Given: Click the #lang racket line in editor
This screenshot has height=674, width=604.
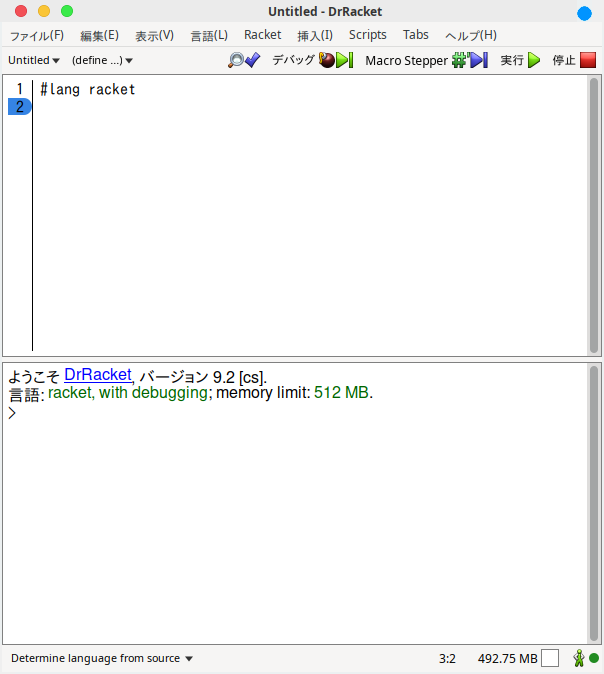Looking at the screenshot, I should [x=88, y=89].
